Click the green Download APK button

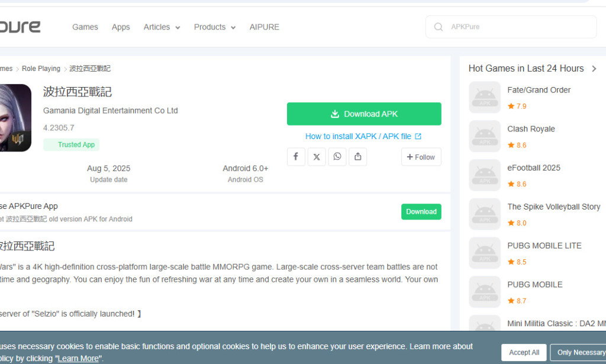[364, 114]
